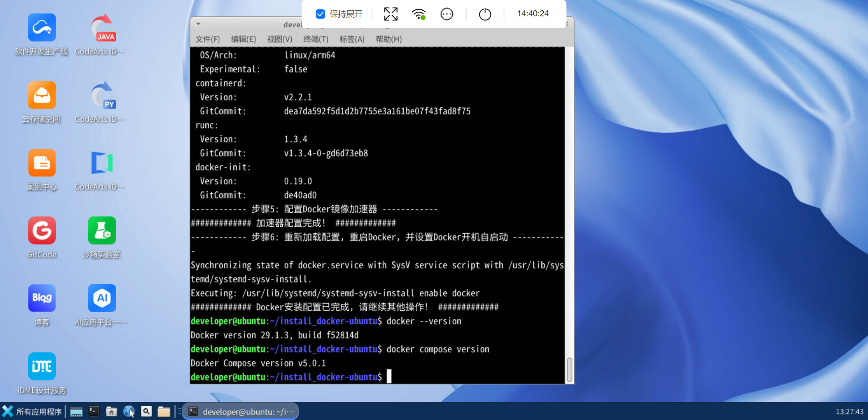This screenshot has width=868, height=420.
Task: Open the 所有应用程序 applications menu
Action: coord(32,412)
